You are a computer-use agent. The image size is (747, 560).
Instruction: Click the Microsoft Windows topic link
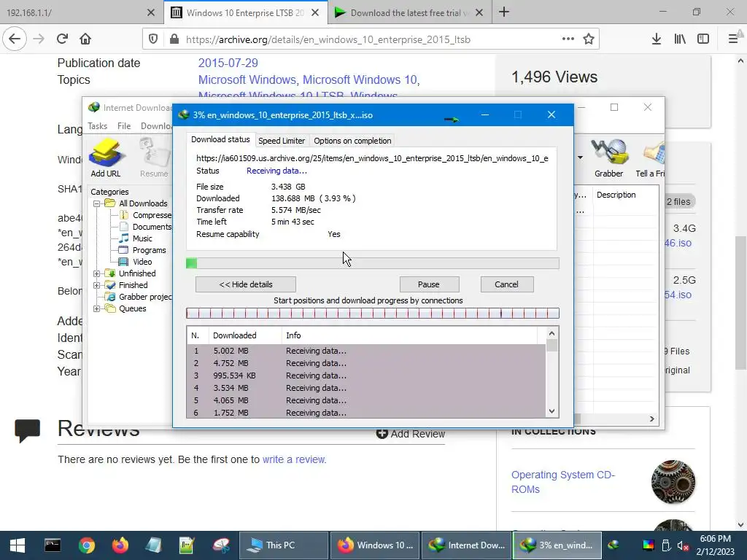pos(247,79)
